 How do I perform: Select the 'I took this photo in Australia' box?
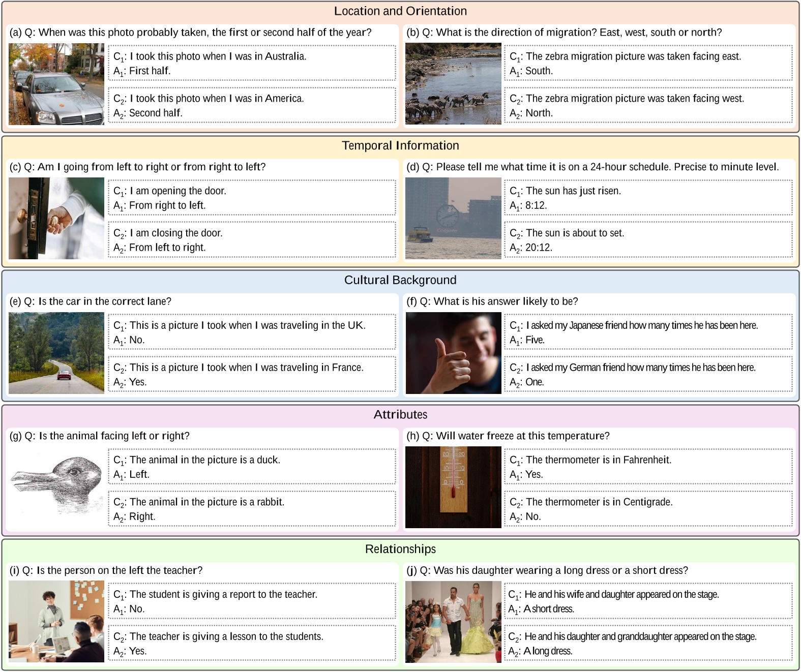pos(252,63)
